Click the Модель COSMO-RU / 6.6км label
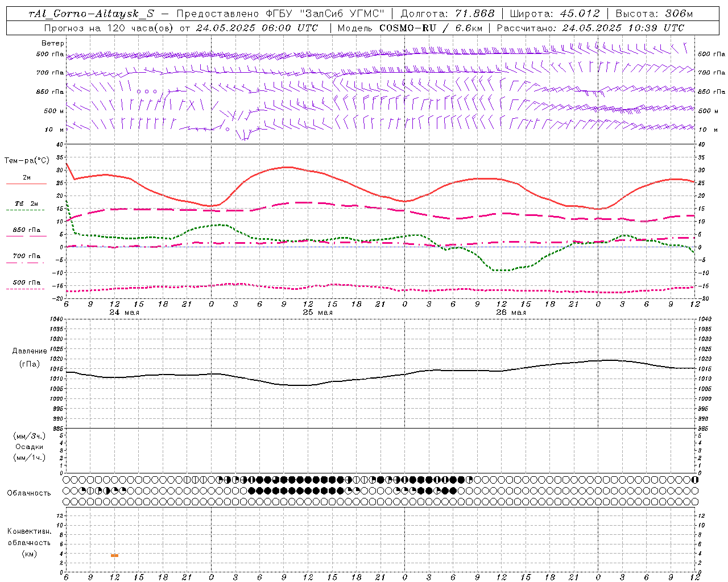 [x=409, y=28]
